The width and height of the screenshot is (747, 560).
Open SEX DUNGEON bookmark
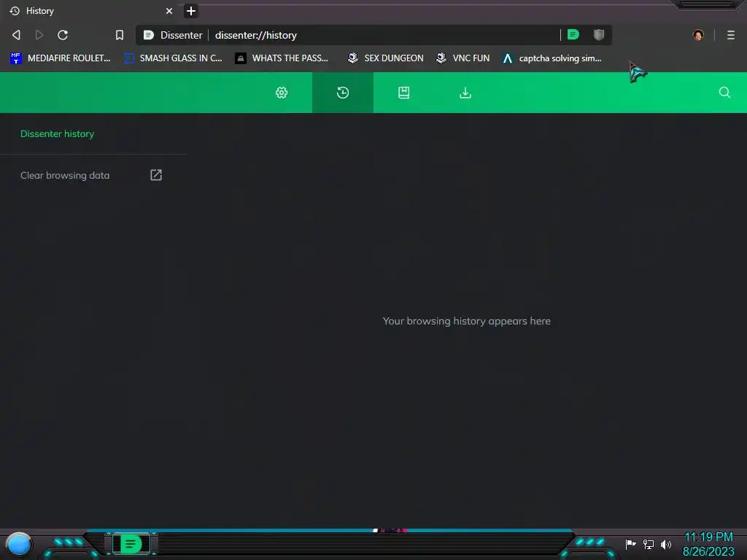(x=385, y=58)
